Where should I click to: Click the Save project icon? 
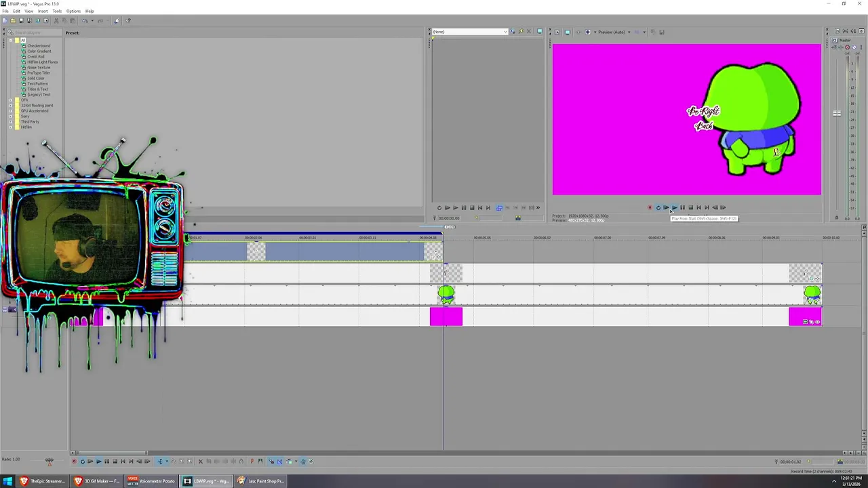[x=22, y=20]
